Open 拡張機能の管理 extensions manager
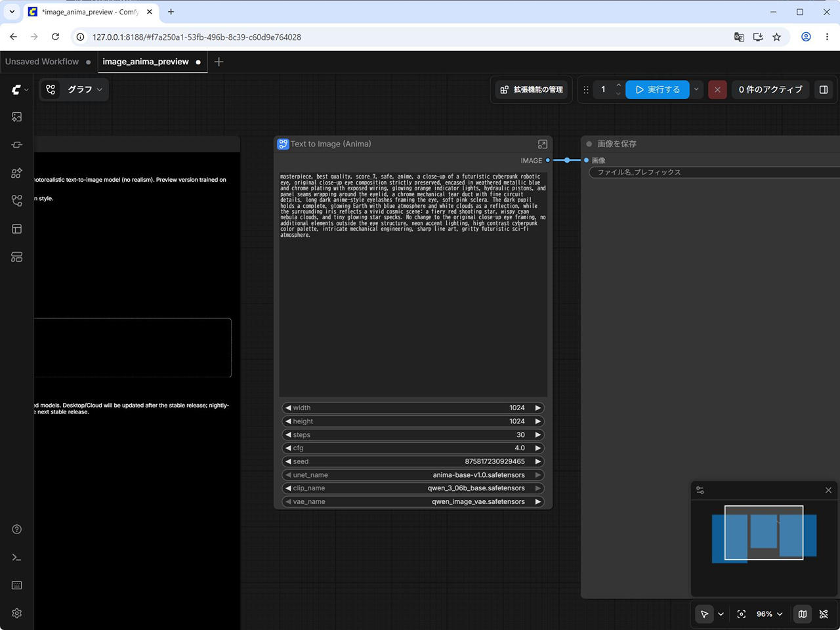This screenshot has width=840, height=630. (x=532, y=89)
